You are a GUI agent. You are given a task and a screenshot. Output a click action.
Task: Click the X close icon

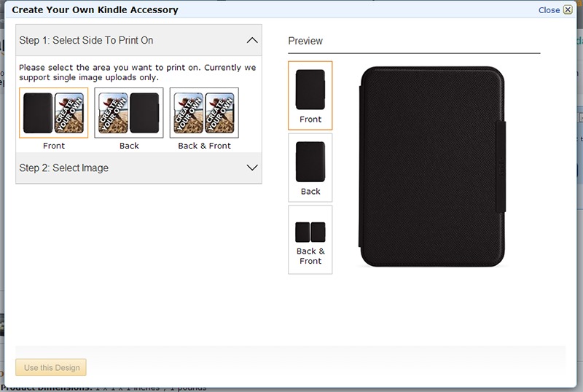[x=568, y=9]
